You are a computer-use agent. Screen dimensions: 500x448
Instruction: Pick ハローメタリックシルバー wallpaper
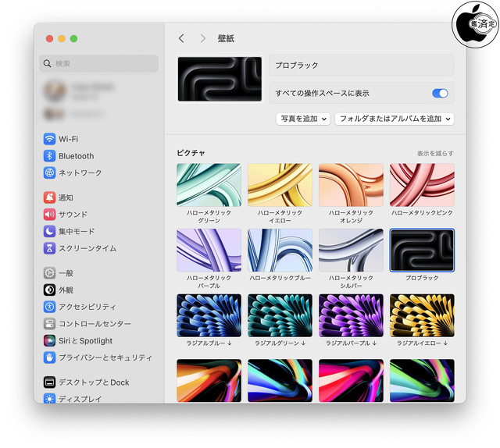351,250
